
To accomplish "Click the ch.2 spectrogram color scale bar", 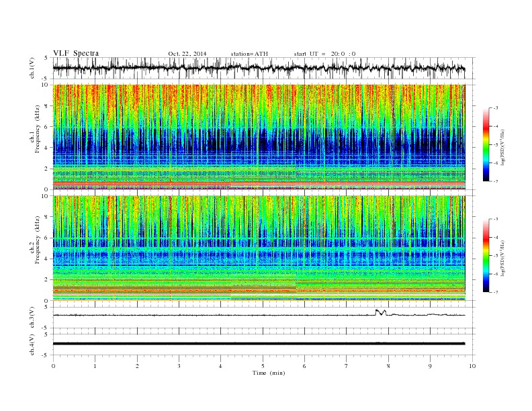I will (486, 256).
